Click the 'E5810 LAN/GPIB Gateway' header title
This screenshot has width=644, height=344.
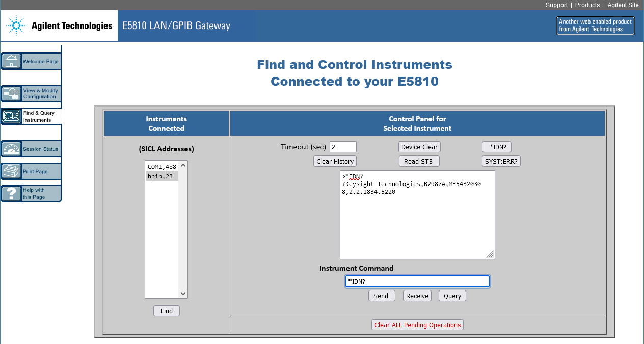(x=176, y=25)
